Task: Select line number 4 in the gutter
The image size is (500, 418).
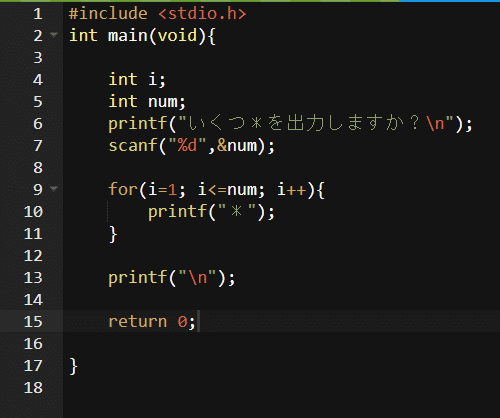Action: pos(38,80)
